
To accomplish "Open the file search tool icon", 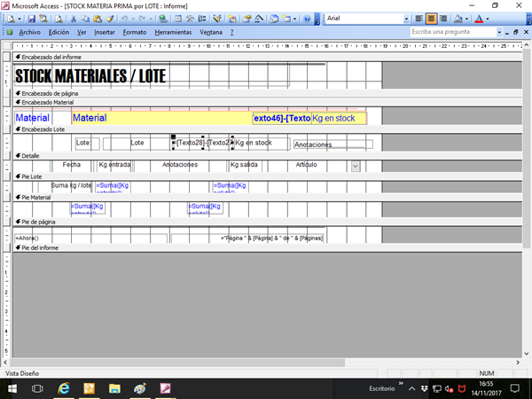I will (x=43, y=19).
